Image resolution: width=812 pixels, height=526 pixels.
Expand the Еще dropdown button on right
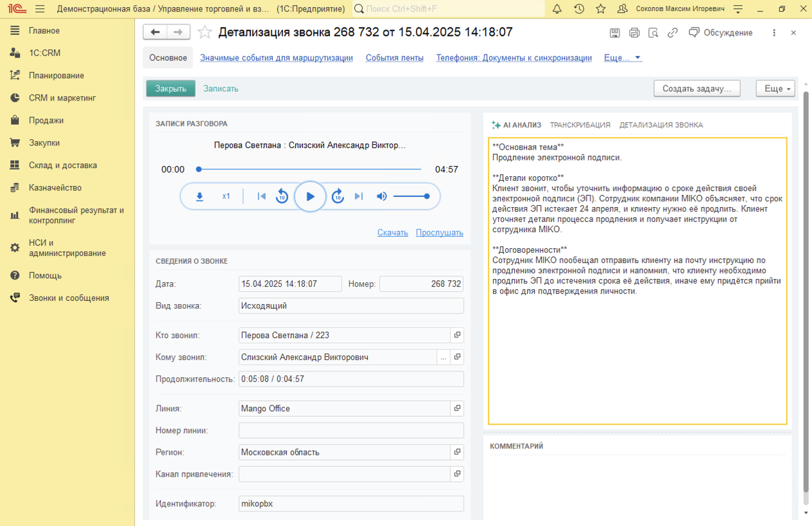(x=775, y=89)
